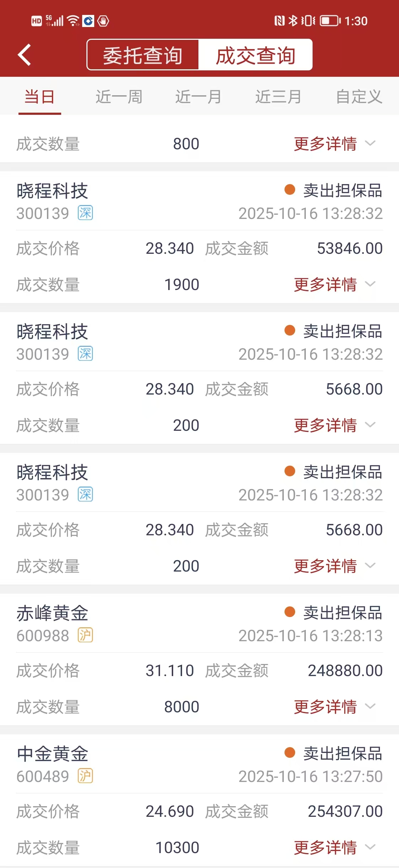Tap the orange dot on 中金黄金 entry
399x868 pixels.
click(x=290, y=753)
